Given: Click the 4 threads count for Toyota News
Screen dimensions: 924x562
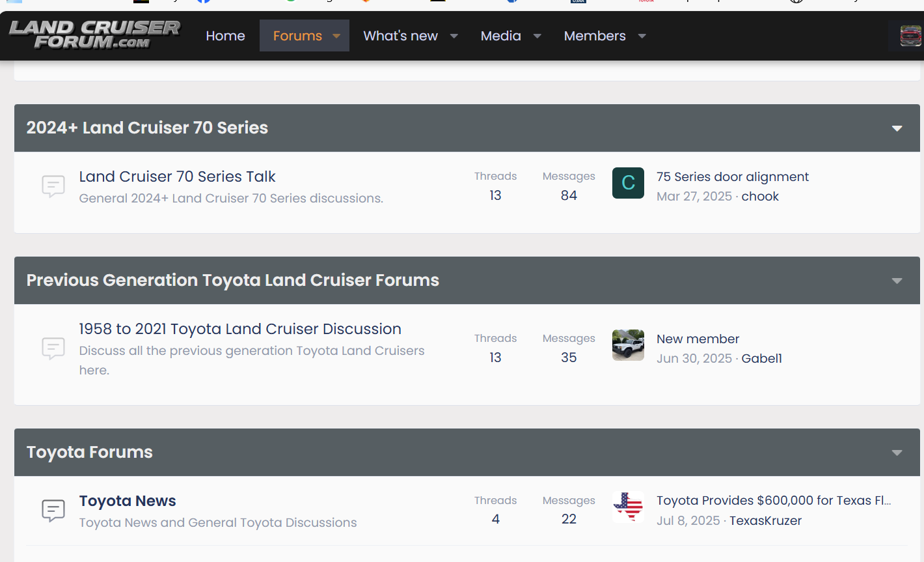Looking at the screenshot, I should [x=496, y=519].
